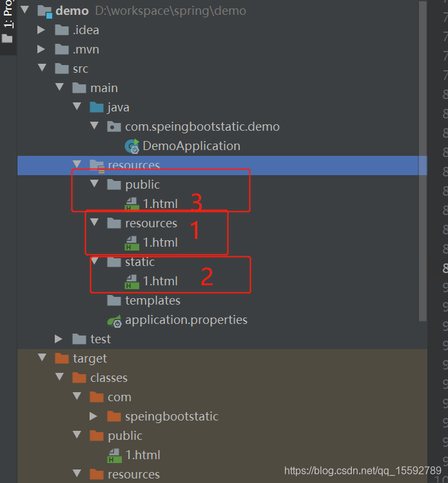448x483 pixels.
Task: Click the orange target folder icon
Action: [62, 359]
